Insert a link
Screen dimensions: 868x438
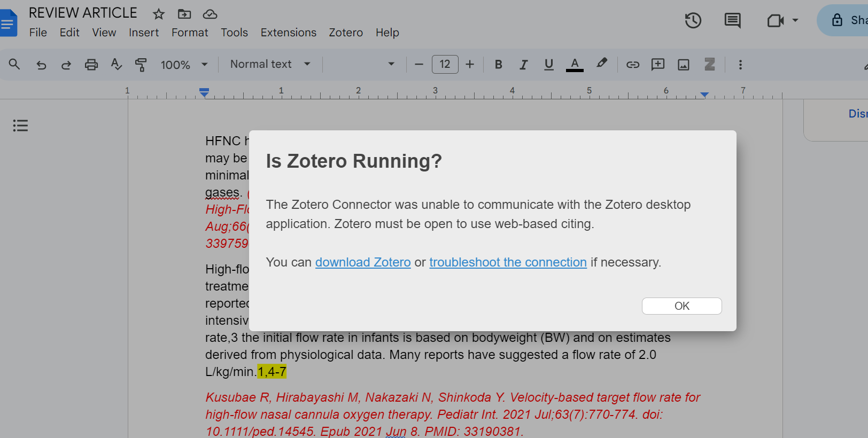(x=633, y=65)
